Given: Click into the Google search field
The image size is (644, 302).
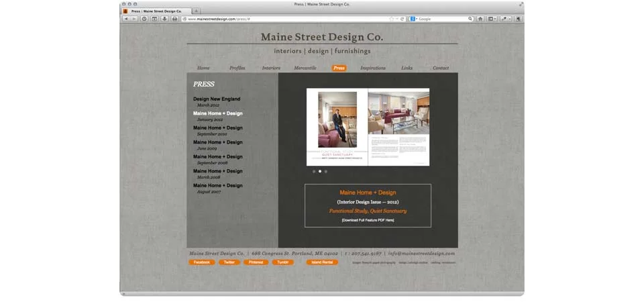Looking at the screenshot, I should [443, 19].
